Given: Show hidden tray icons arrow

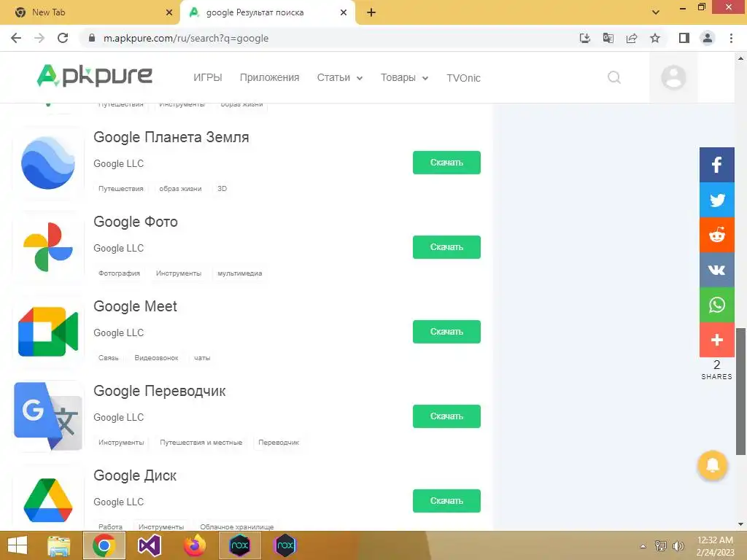Looking at the screenshot, I should (x=643, y=546).
